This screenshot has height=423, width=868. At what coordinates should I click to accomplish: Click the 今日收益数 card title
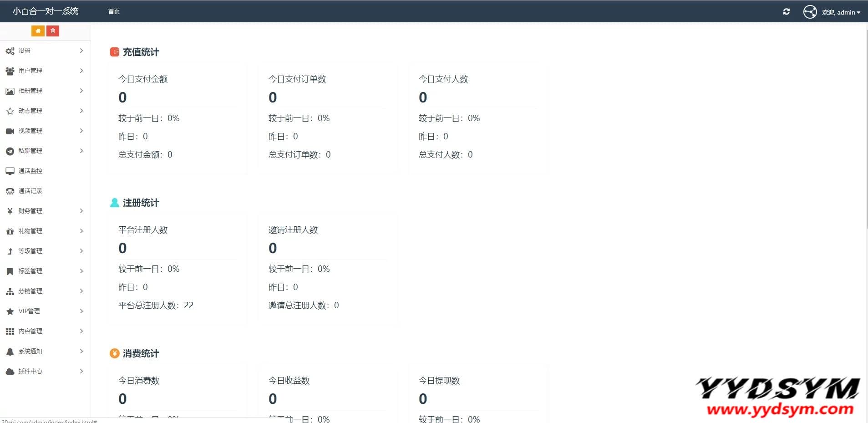(289, 381)
